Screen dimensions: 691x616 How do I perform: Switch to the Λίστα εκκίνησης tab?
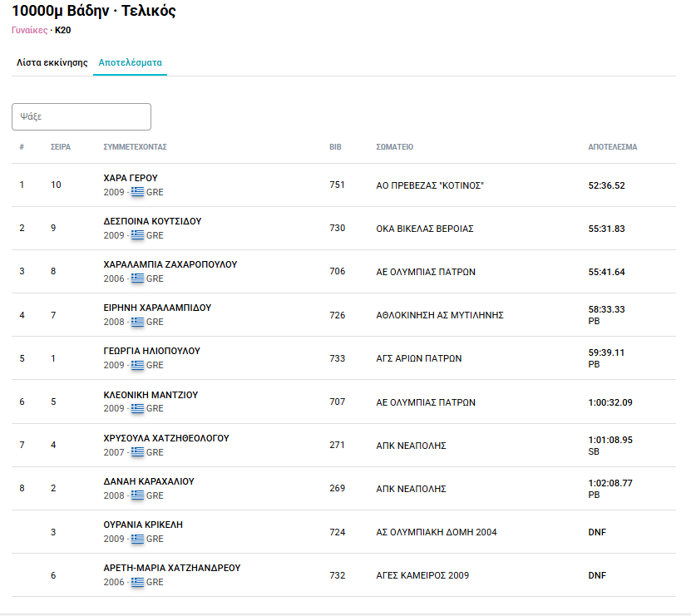click(x=52, y=62)
